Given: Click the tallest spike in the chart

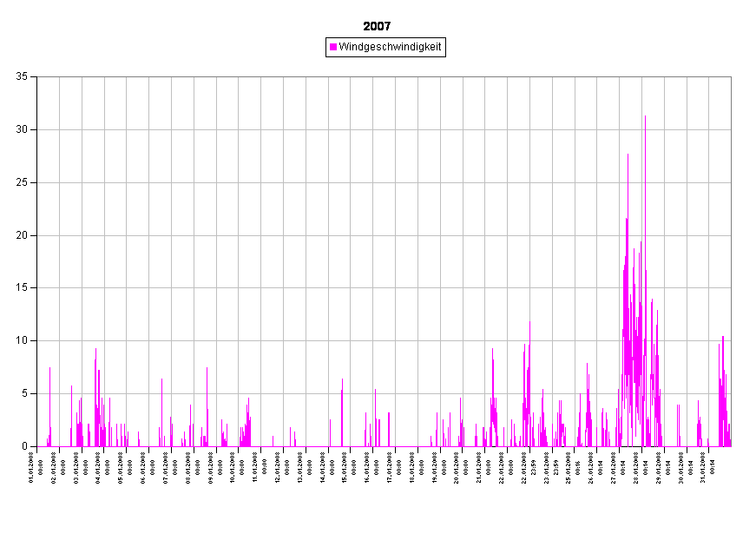Looking at the screenshot, I should click(x=645, y=117).
